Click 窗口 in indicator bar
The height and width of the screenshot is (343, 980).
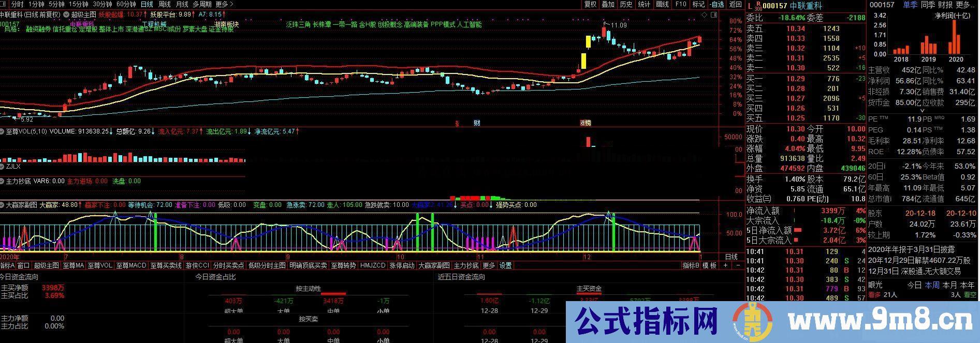[23, 265]
